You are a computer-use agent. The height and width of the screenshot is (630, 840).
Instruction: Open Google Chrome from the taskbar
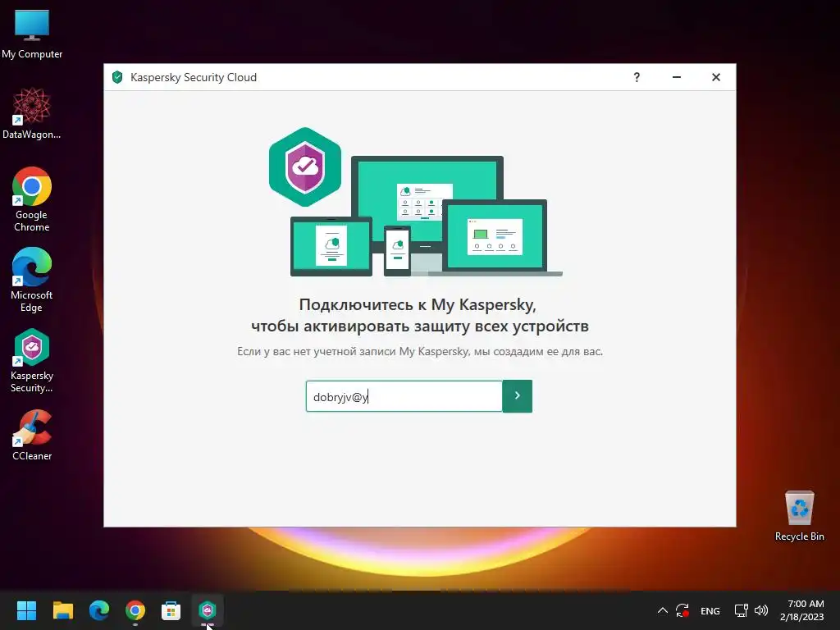pos(135,610)
